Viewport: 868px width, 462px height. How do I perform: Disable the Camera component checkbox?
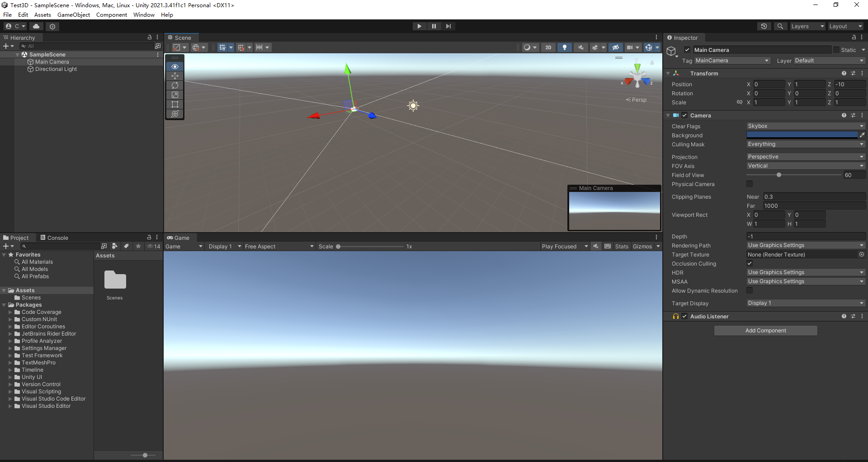[684, 115]
